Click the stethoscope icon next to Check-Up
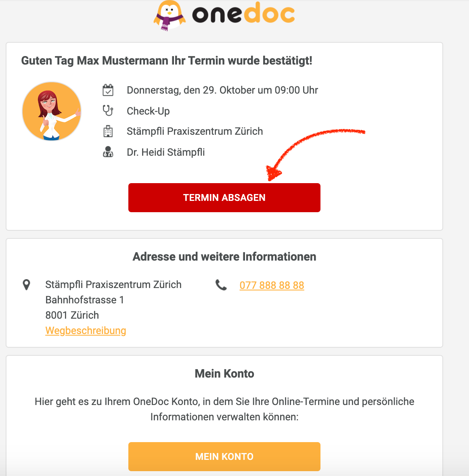The width and height of the screenshot is (469, 476). click(108, 111)
